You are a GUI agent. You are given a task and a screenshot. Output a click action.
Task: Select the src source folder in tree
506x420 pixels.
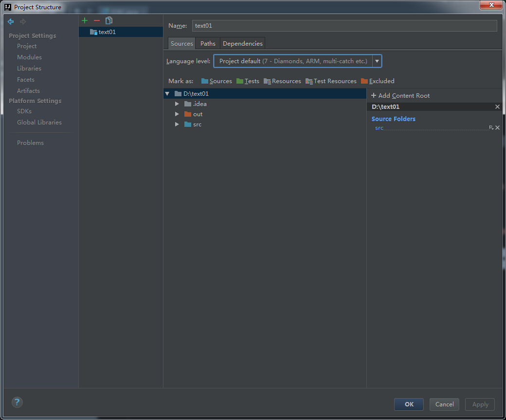pyautogui.click(x=265, y=124)
